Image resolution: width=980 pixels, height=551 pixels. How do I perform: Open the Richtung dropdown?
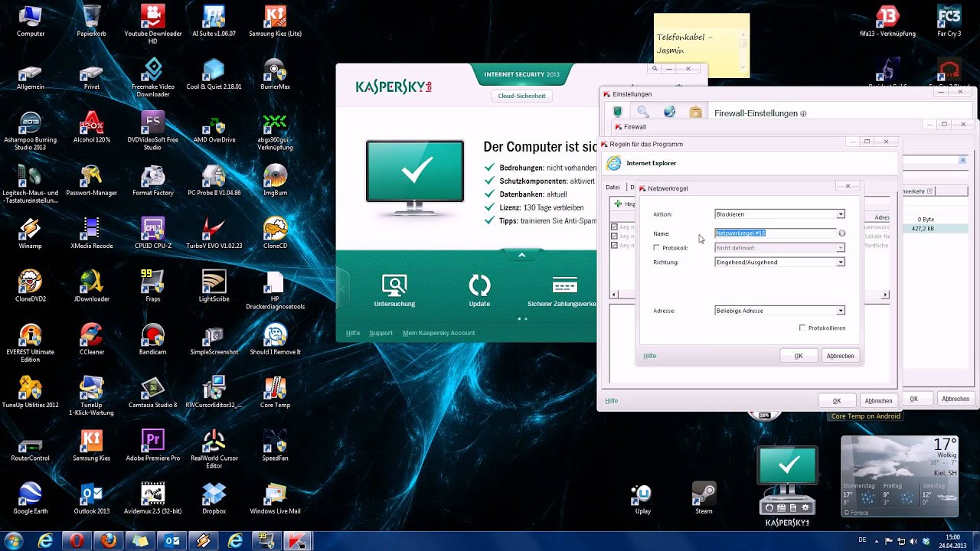point(779,262)
